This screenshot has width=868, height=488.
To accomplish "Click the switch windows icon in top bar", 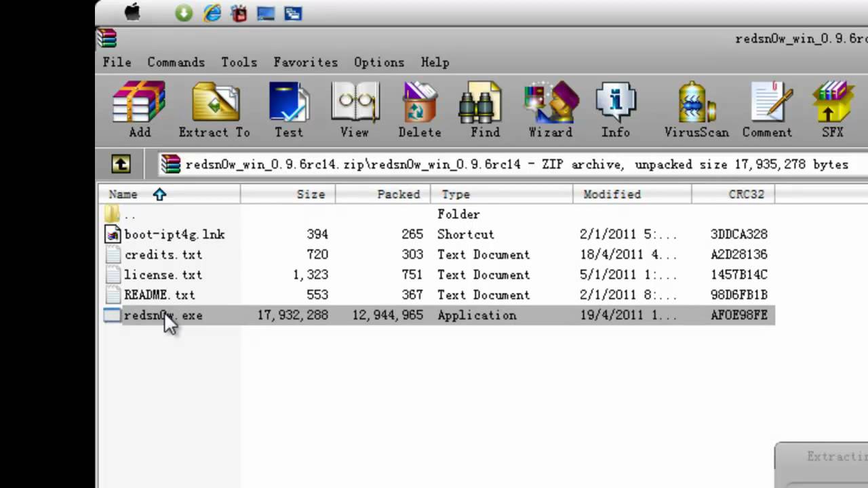I will click(293, 13).
